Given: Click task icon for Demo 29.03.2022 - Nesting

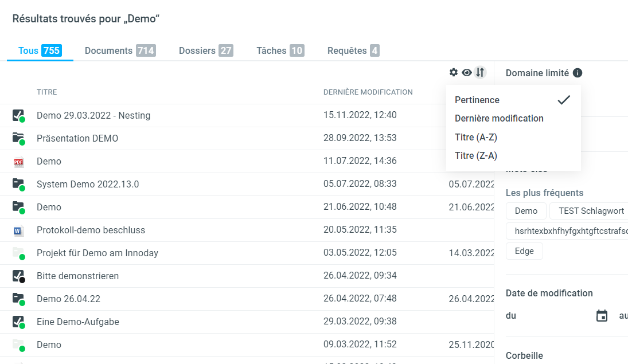Looking at the screenshot, I should [18, 115].
